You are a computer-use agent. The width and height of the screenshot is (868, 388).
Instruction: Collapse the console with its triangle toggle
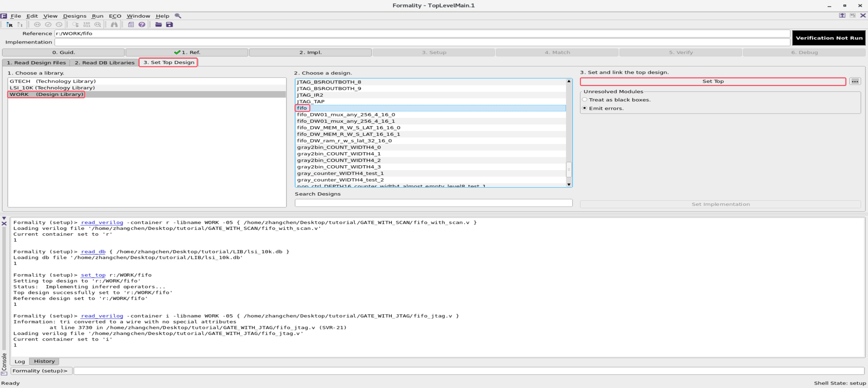click(x=4, y=218)
